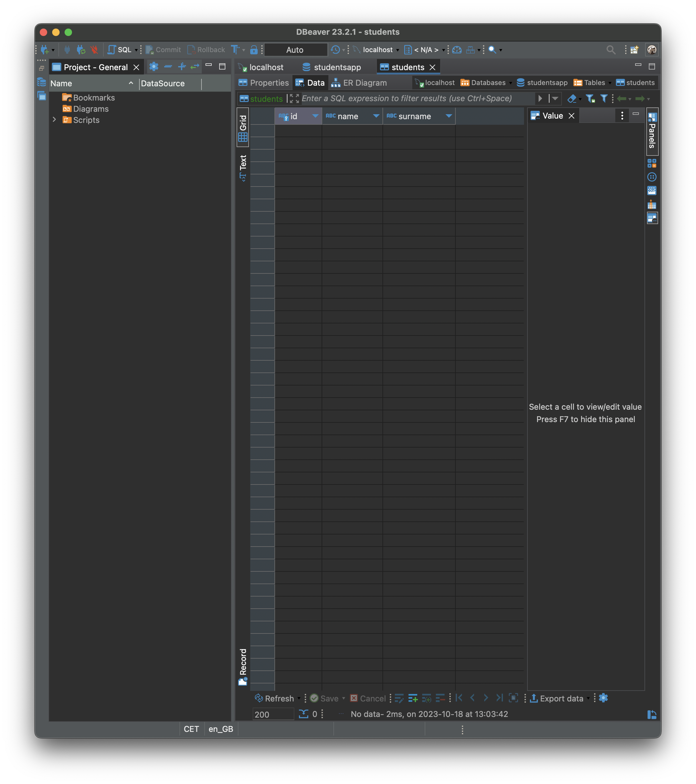This screenshot has height=784, width=696.
Task: Select the Diagrams folder
Action: click(x=86, y=109)
